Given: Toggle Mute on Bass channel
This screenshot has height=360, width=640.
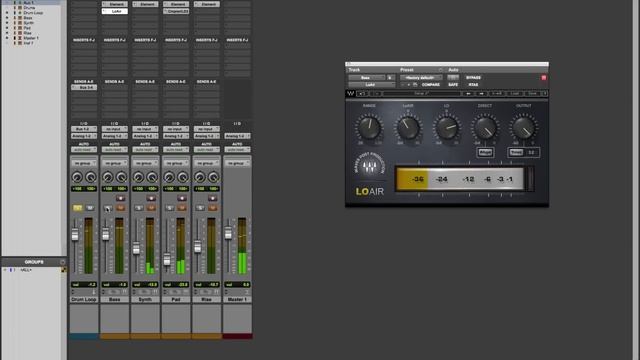Looking at the screenshot, I should (x=120, y=208).
